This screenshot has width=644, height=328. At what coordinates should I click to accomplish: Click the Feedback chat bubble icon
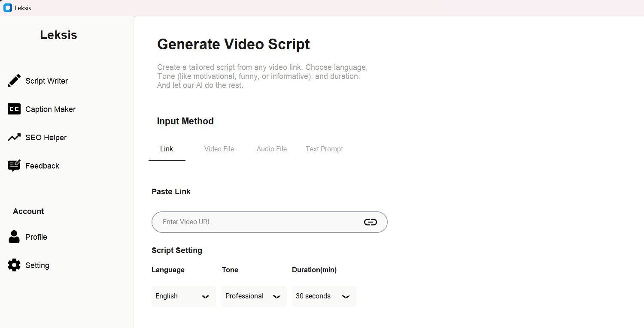tap(14, 166)
